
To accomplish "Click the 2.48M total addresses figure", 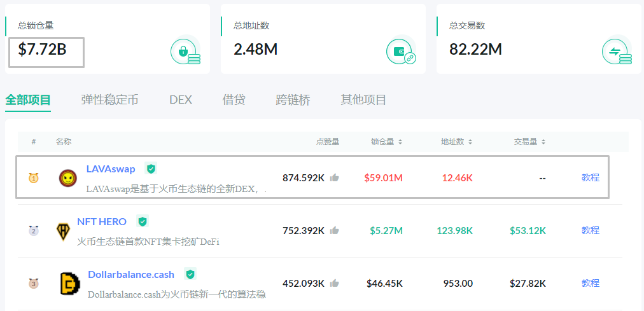I will tap(255, 49).
